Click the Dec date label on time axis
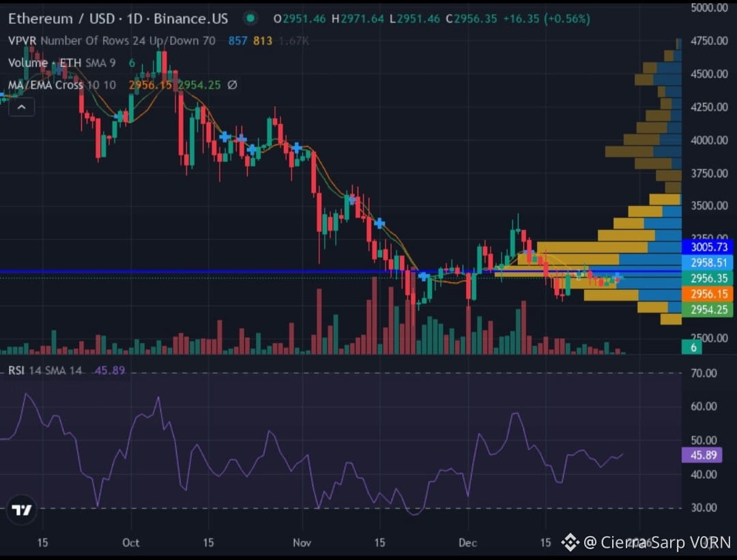The image size is (737, 560). tap(467, 543)
